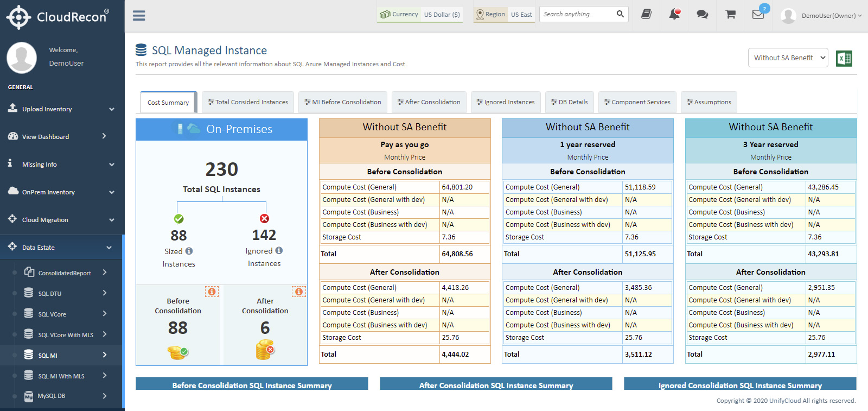
Task: Click the search magnifier icon
Action: tap(620, 14)
